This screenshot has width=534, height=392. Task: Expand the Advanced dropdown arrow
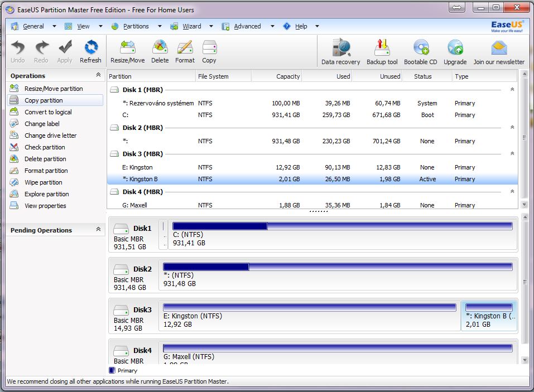point(272,26)
